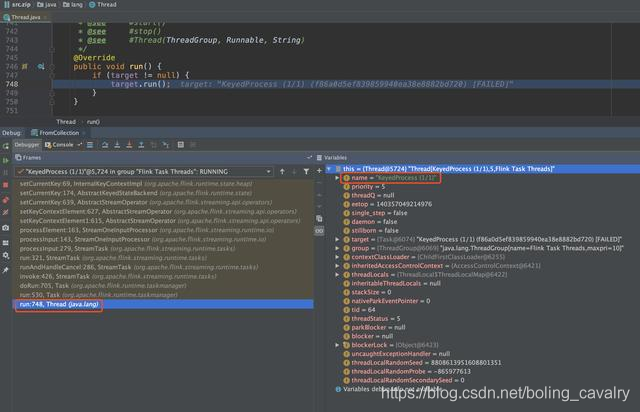The height and width of the screenshot is (412, 640).
Task: Toggle Mute Breakpoints
Action: tap(6, 212)
